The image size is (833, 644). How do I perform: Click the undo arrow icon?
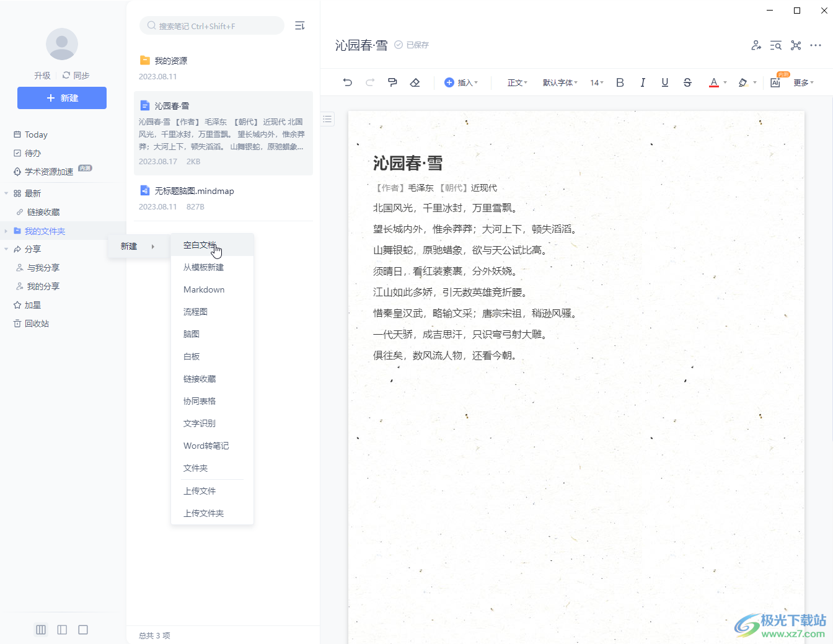coord(347,82)
